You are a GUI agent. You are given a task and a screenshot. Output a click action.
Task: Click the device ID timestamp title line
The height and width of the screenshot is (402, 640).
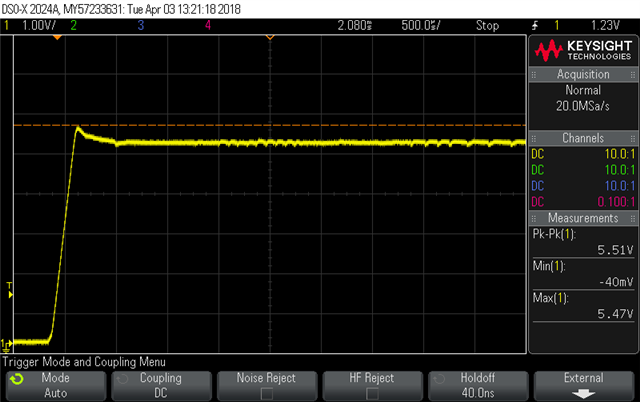pos(121,9)
